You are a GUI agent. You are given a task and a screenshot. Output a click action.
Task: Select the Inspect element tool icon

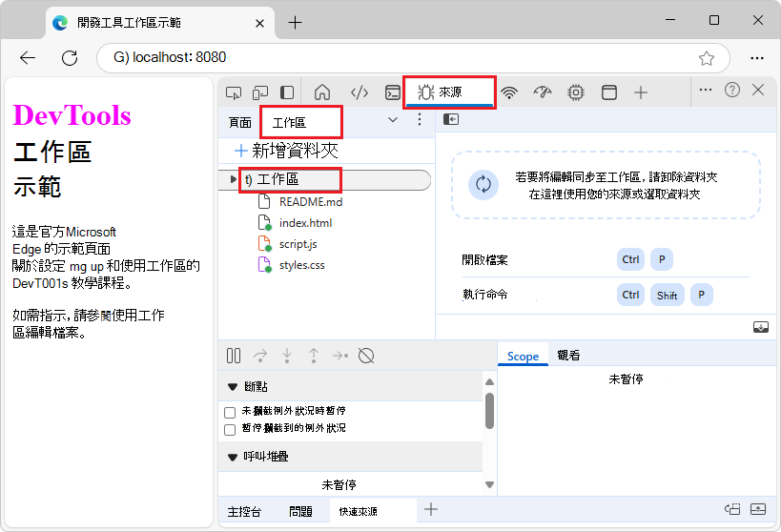[234, 92]
